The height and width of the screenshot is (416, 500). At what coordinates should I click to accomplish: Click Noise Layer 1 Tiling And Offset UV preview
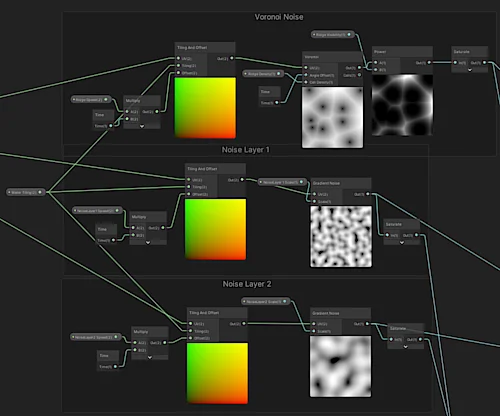(216, 229)
